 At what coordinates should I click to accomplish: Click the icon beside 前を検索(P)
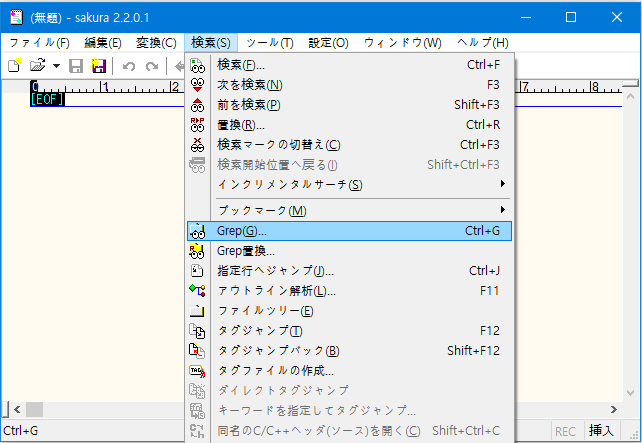point(197,105)
